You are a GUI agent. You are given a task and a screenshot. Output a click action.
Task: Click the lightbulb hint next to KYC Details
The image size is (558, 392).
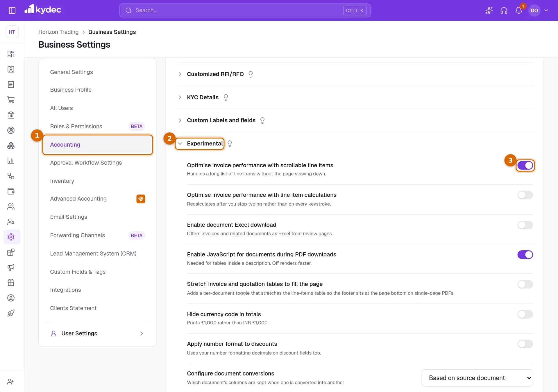(x=226, y=98)
